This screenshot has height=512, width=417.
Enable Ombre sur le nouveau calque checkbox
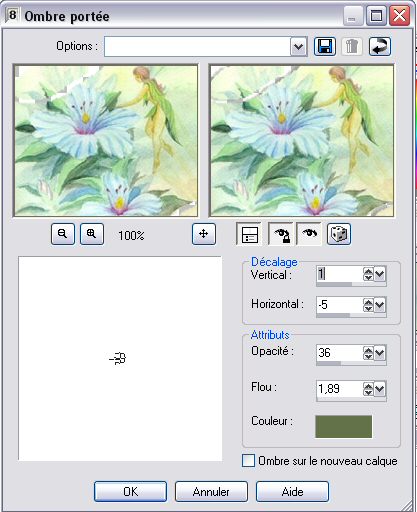pos(248,461)
